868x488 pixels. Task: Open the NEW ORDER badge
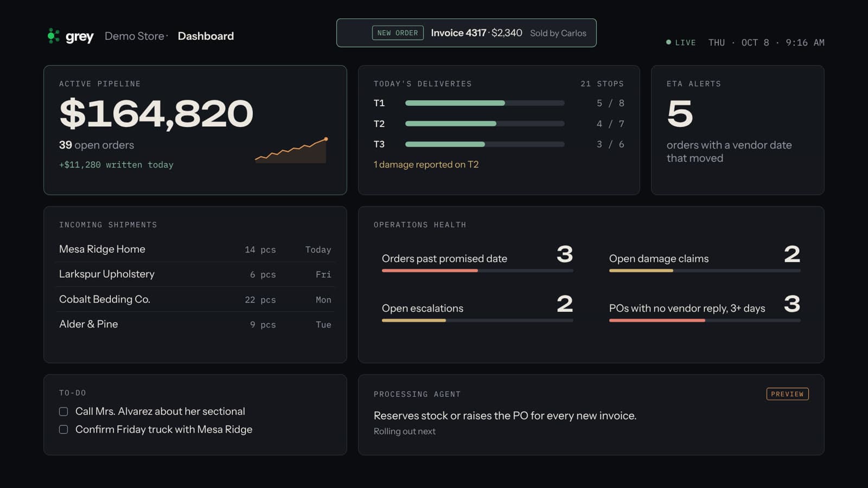(398, 33)
